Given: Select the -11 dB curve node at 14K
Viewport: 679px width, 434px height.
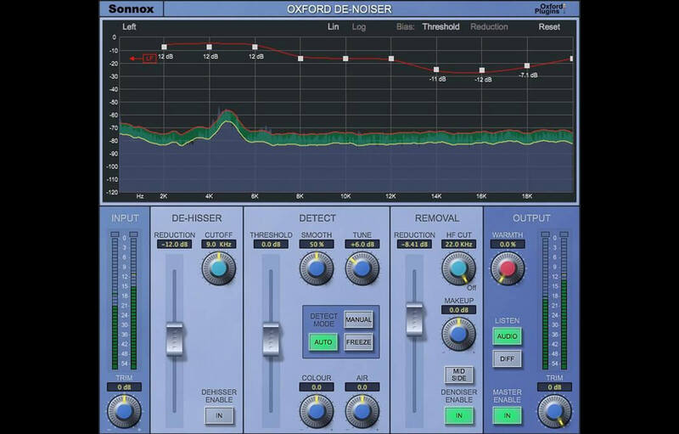Looking at the screenshot, I should click(436, 70).
